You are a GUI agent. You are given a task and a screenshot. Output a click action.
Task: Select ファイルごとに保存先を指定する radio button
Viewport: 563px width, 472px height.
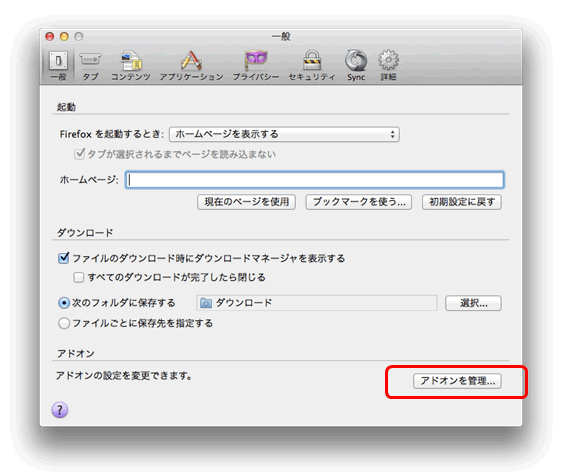64,323
